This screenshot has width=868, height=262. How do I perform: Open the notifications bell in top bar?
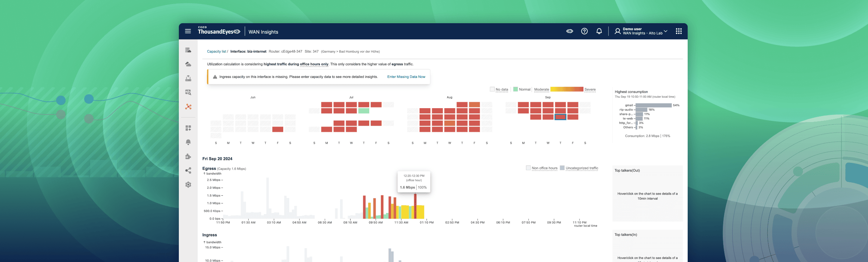click(x=599, y=31)
